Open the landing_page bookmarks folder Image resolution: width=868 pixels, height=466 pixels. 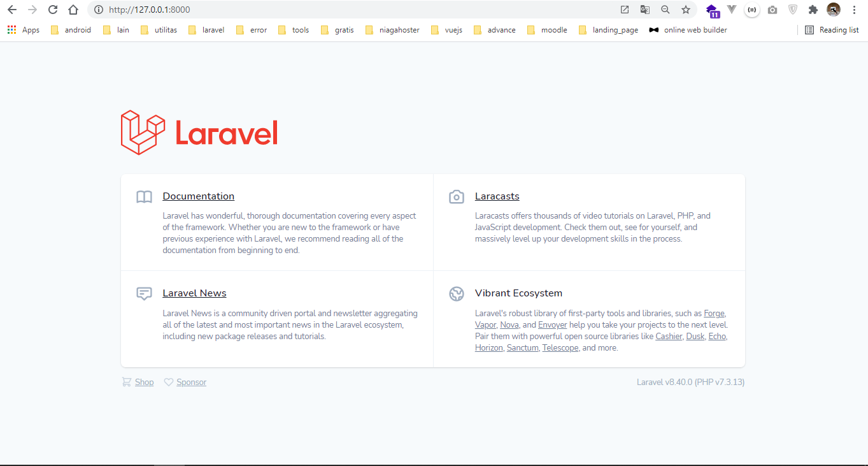point(608,30)
